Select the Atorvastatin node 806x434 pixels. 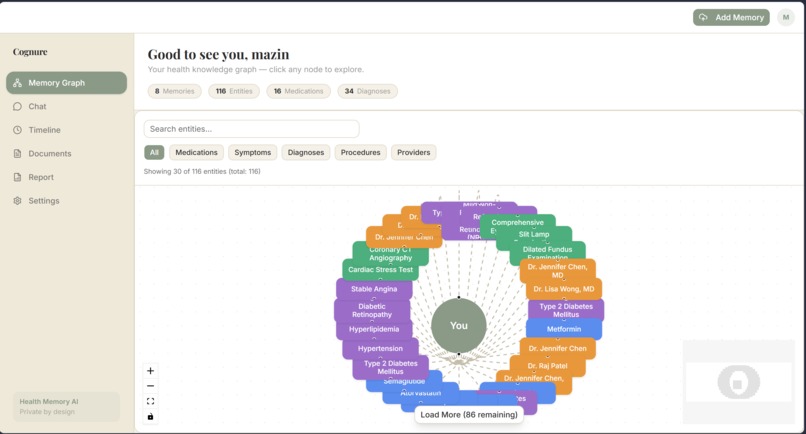click(x=421, y=393)
